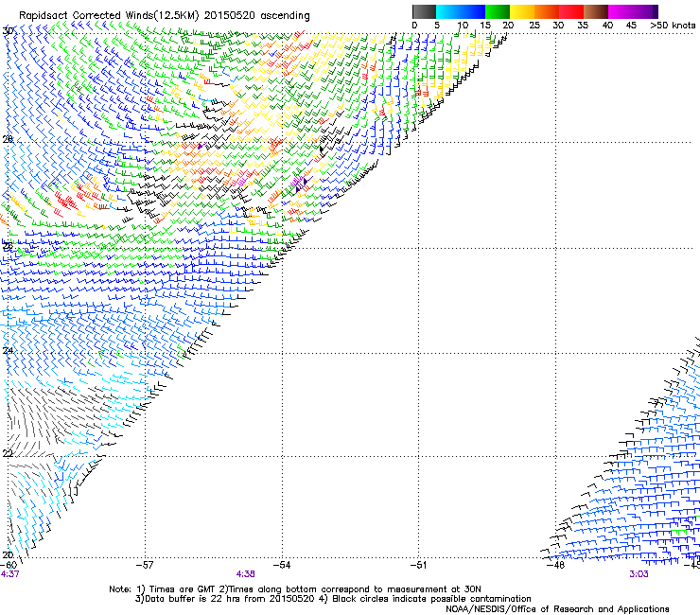Screen dimensions: 700x615
Task: Click the longitude label '-51'
Action: pos(419,565)
